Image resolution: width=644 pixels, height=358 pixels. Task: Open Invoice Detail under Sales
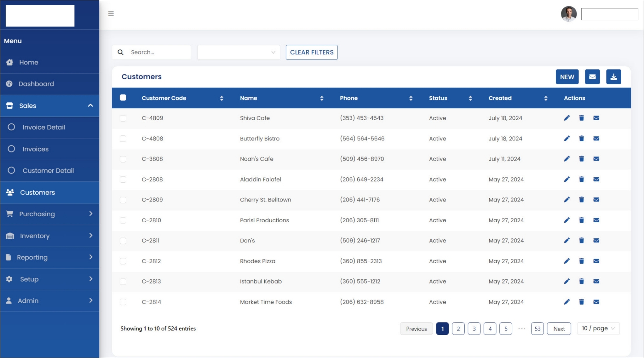(x=50, y=127)
